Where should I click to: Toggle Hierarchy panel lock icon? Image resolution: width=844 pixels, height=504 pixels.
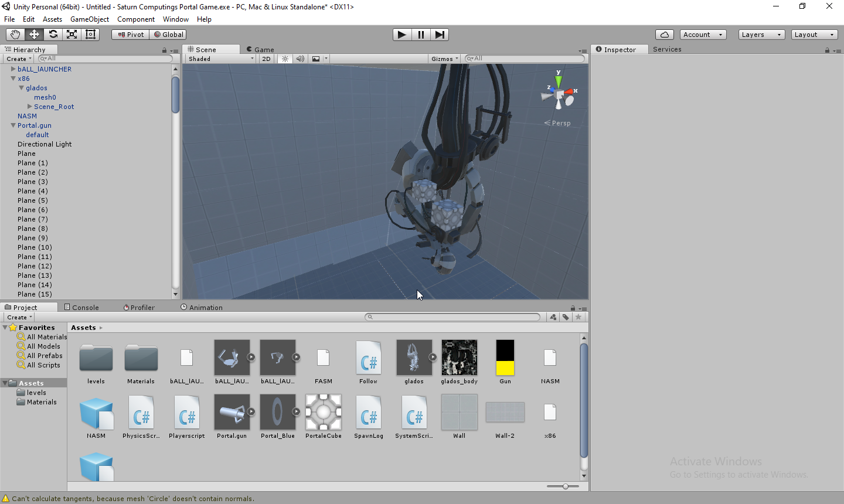coord(165,50)
